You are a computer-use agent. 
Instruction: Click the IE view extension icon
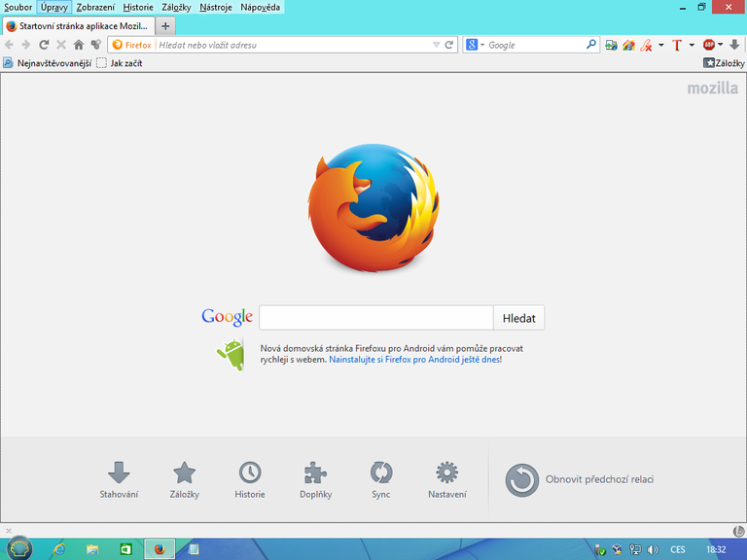coord(611,46)
